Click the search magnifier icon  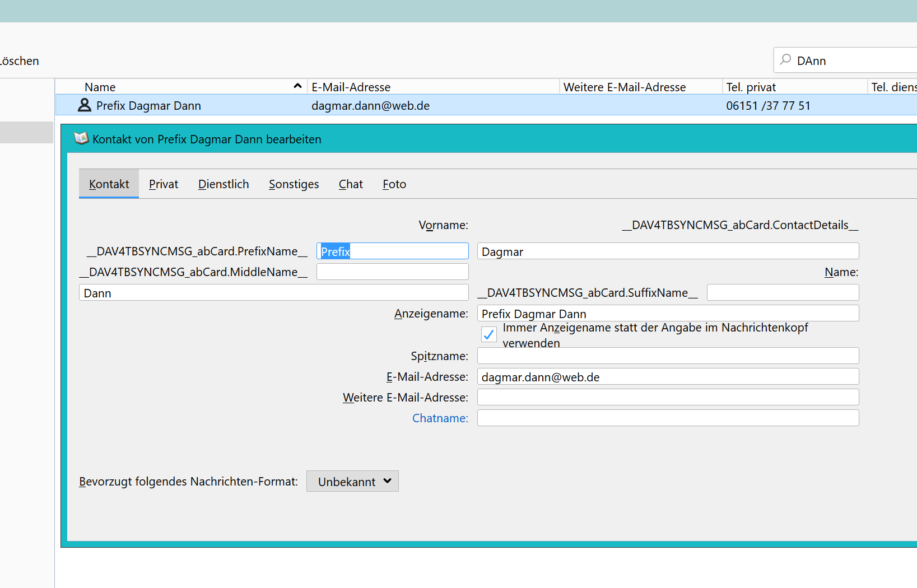coord(786,60)
